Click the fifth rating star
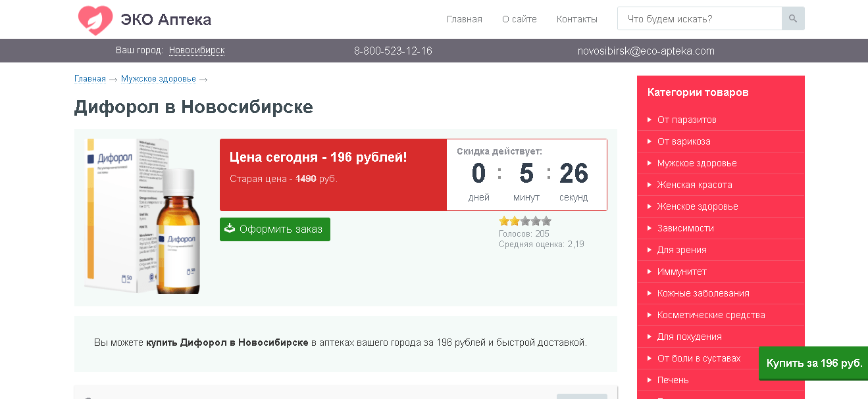868x399 pixels. point(546,221)
